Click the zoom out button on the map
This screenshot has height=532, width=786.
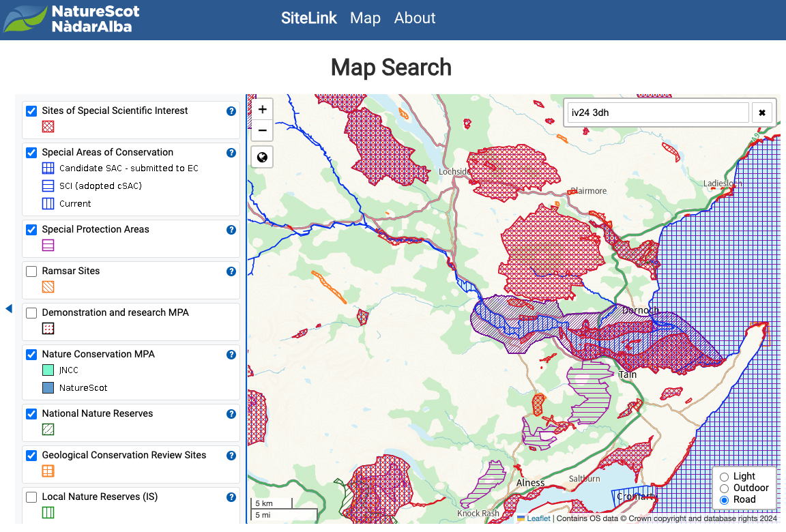coord(262,130)
